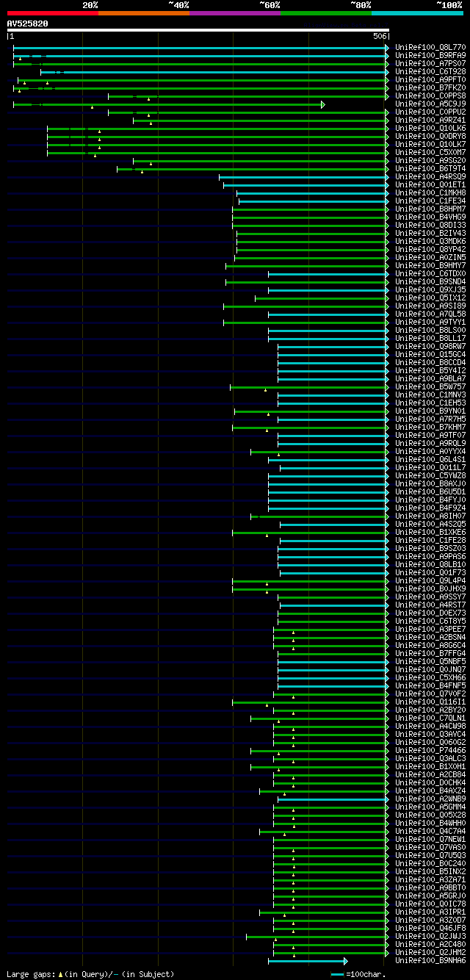The image size is (470, 980).
Task: Select the UniRef100_Q7V0F2 label
Action: click(430, 694)
